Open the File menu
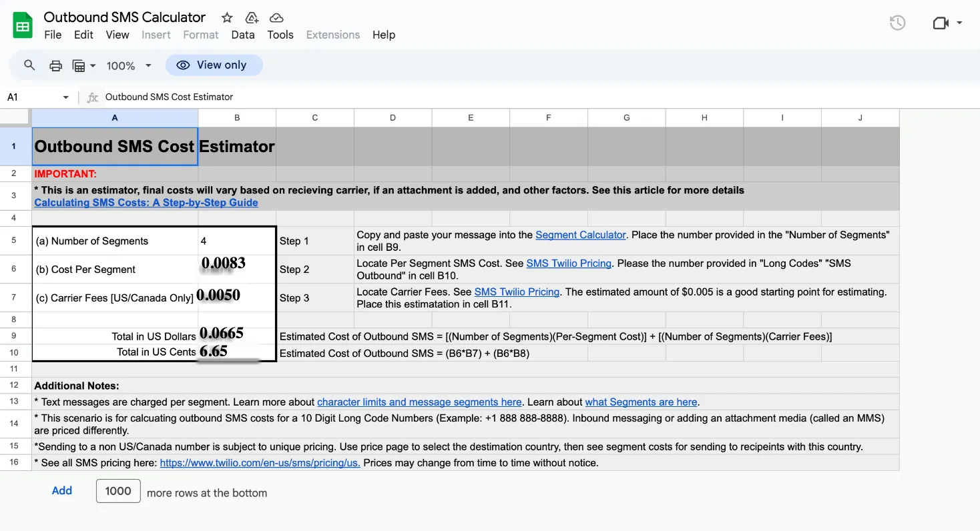Viewport: 980px width, 531px height. (x=53, y=35)
